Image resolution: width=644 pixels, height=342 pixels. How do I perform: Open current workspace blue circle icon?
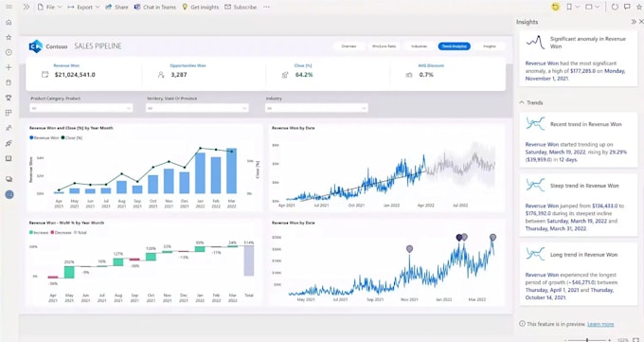[9, 194]
